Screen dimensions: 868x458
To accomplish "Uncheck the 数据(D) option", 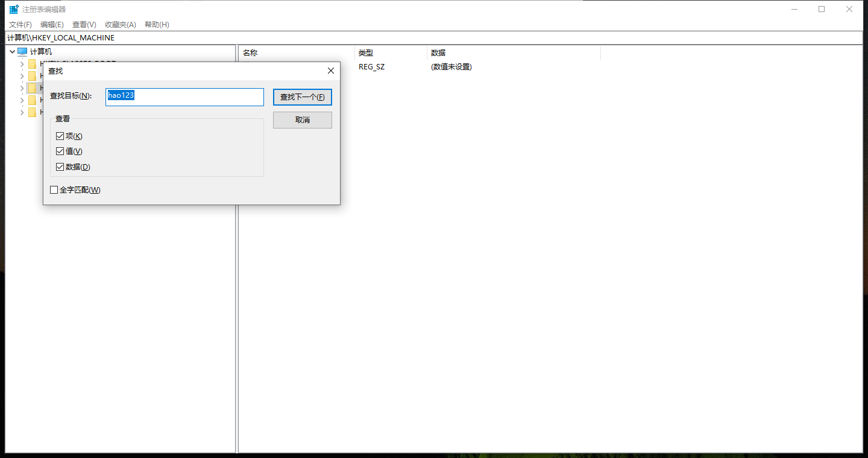I will click(x=60, y=167).
